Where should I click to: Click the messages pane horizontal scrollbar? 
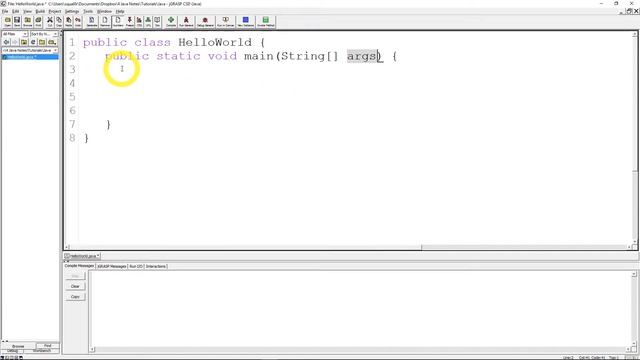tap(360, 349)
